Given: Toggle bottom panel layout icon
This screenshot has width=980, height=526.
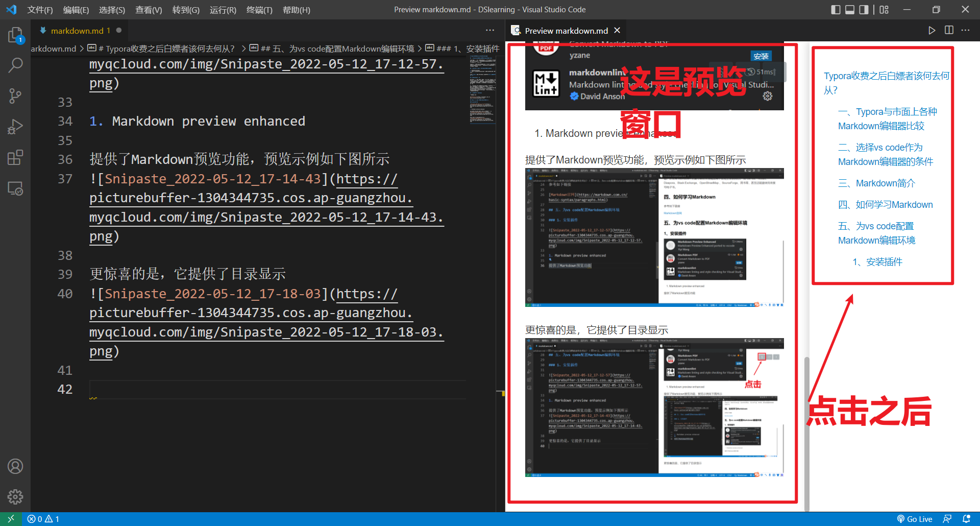Looking at the screenshot, I should (x=850, y=10).
